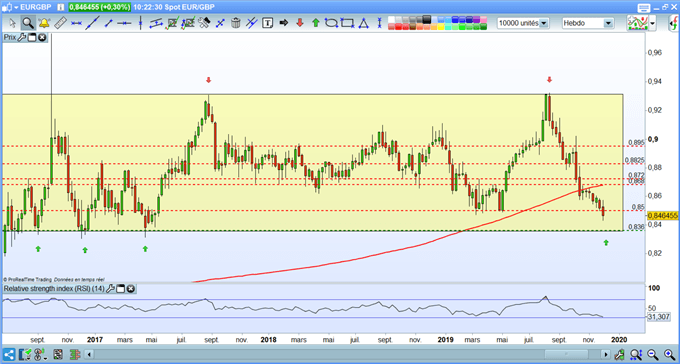The width and height of the screenshot is (680, 364).
Task: Click the current price tag 0,846455 on axis
Action: click(x=663, y=215)
